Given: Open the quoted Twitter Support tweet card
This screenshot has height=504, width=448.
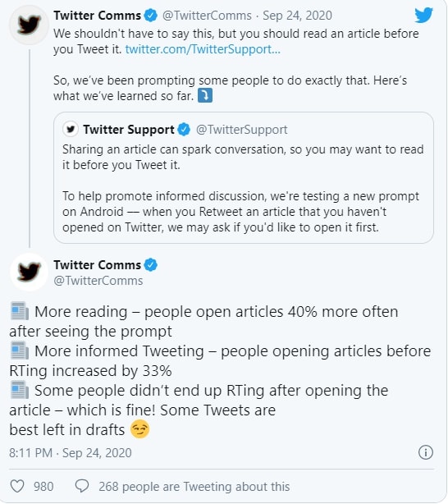Looking at the screenshot, I should click(x=244, y=178).
